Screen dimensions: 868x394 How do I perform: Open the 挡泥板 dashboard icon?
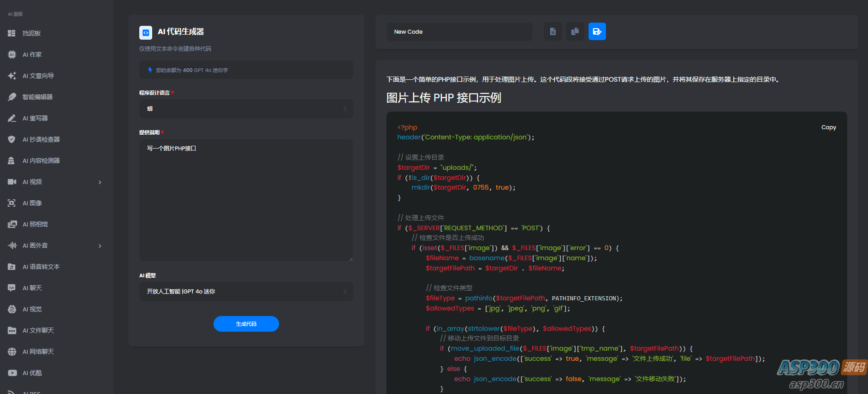click(12, 33)
